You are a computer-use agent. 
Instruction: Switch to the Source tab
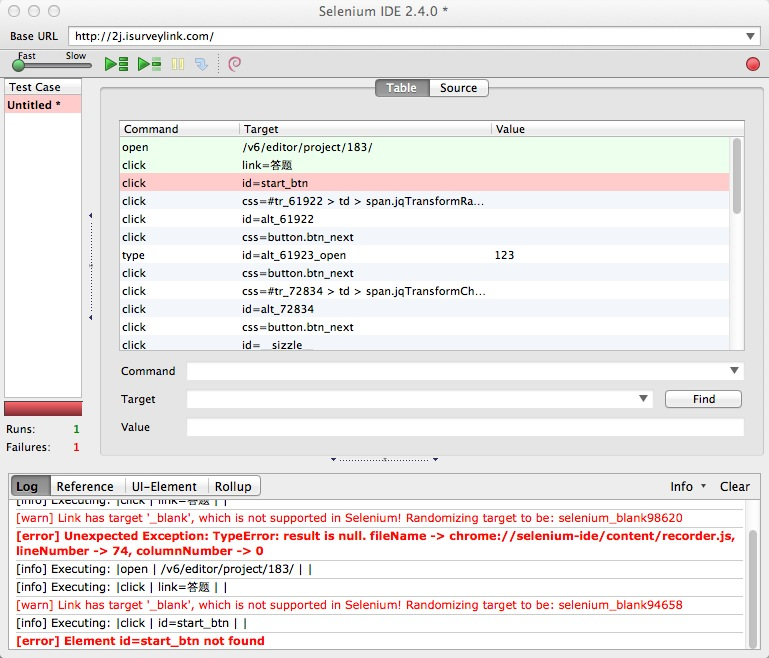pos(459,88)
